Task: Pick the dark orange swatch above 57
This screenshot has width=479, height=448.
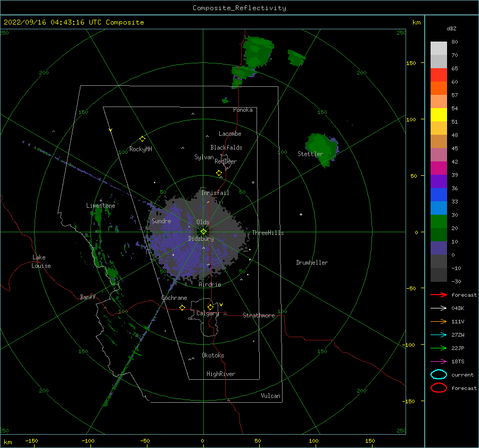Action: [439, 88]
